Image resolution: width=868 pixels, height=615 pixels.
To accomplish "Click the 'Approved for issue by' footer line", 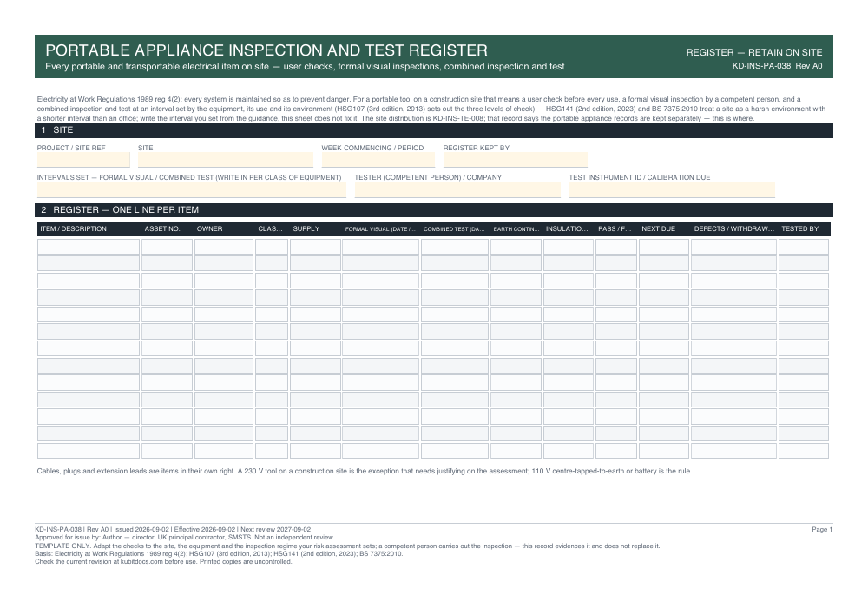I will tap(185, 538).
